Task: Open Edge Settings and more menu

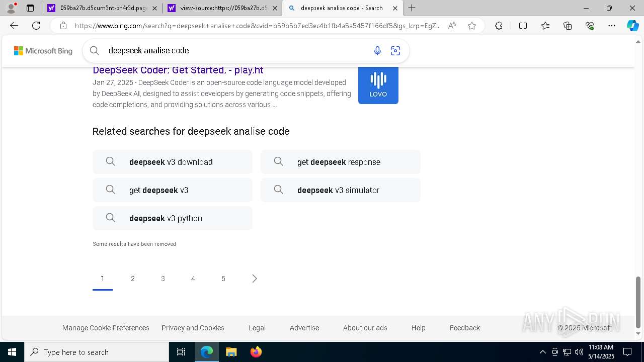Action: click(612, 26)
